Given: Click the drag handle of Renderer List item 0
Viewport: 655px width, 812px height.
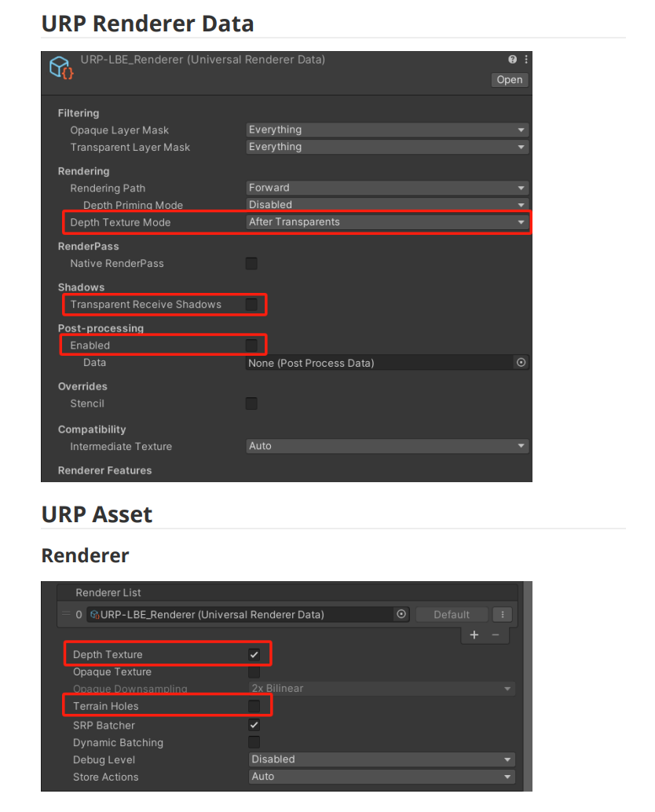Looking at the screenshot, I should point(66,614).
